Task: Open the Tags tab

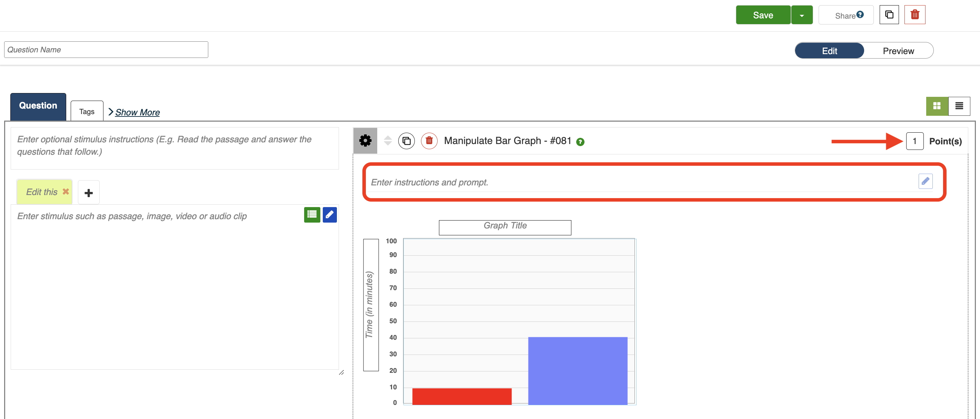Action: coord(87,111)
